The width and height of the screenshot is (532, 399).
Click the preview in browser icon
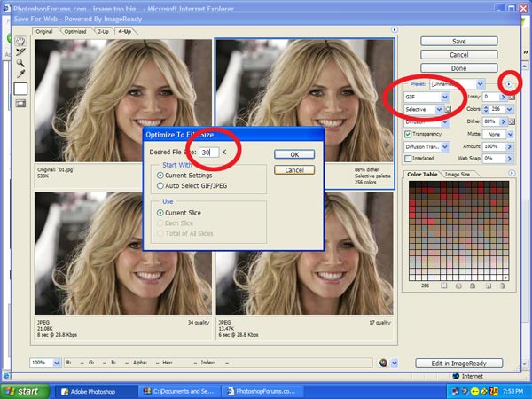point(383,363)
